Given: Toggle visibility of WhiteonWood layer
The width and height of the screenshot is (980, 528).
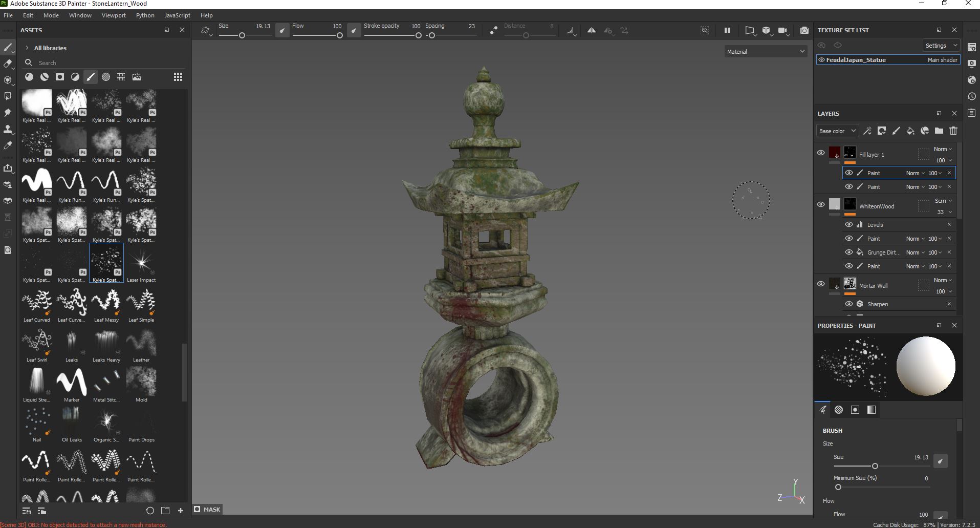Looking at the screenshot, I should click(821, 205).
